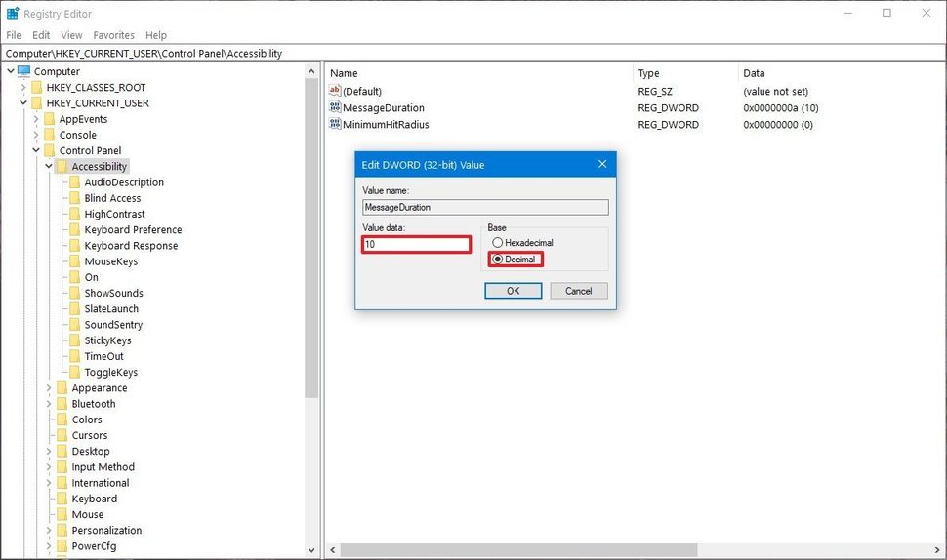This screenshot has width=947, height=560.
Task: Click the HKEY_CLASSES_ROOT folder icon
Action: pyautogui.click(x=37, y=88)
